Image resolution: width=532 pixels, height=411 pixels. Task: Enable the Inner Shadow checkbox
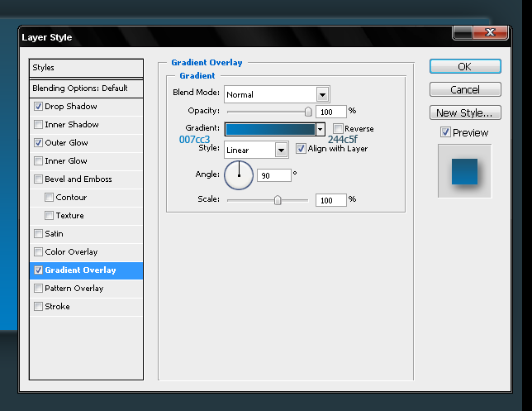pyautogui.click(x=39, y=125)
